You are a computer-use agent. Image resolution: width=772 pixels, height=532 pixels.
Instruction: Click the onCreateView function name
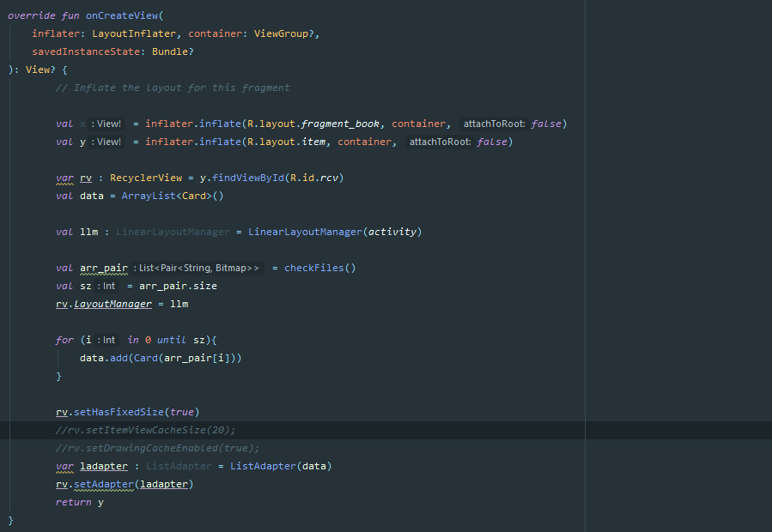[x=122, y=15]
